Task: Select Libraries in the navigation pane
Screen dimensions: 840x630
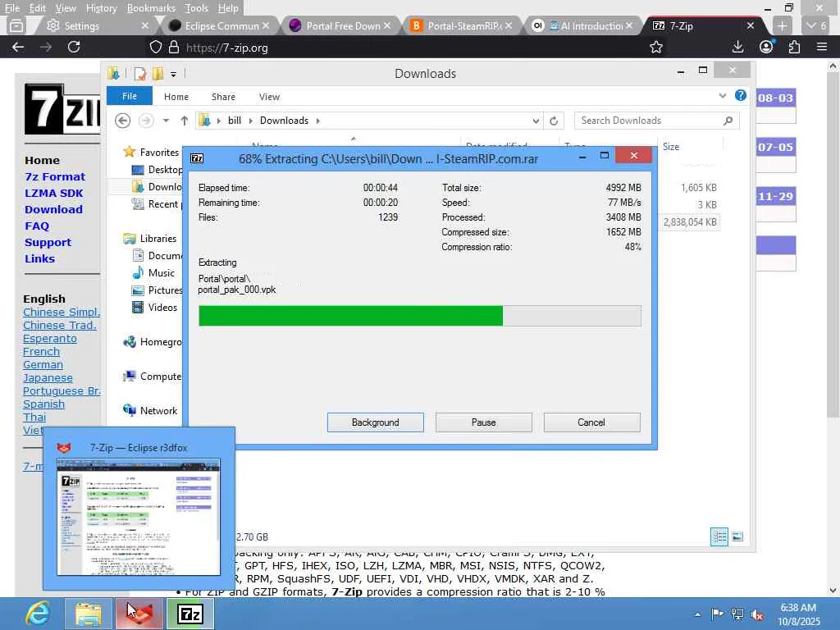Action: pyautogui.click(x=150, y=239)
